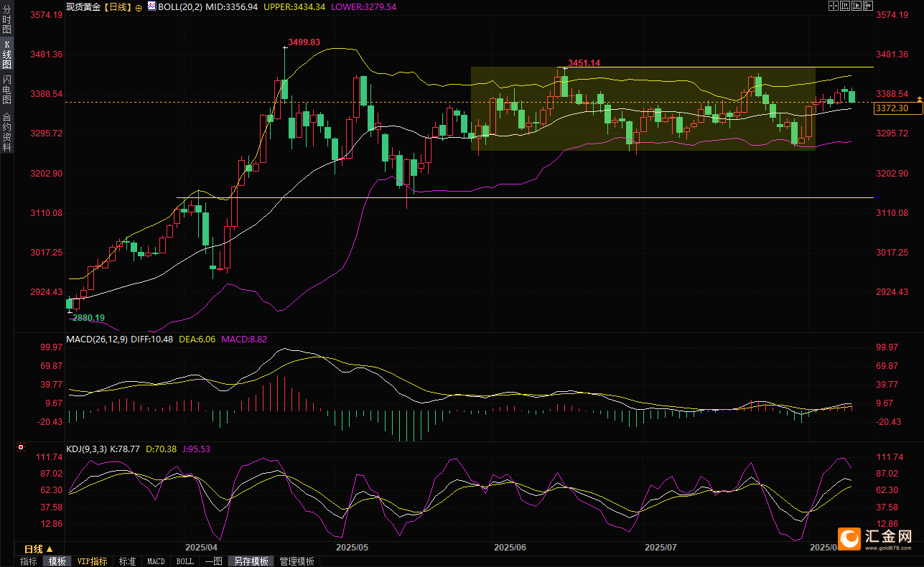
Task: Open the 闪电图 sidebar tab
Action: [x=6, y=90]
